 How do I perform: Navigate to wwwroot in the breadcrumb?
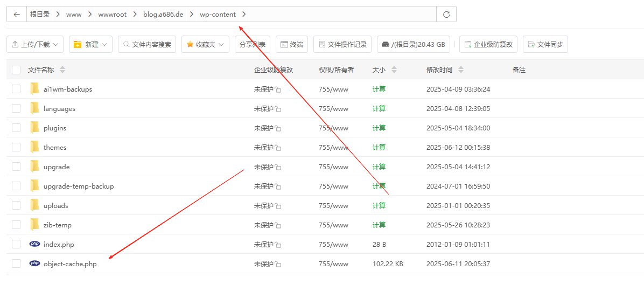coord(112,15)
